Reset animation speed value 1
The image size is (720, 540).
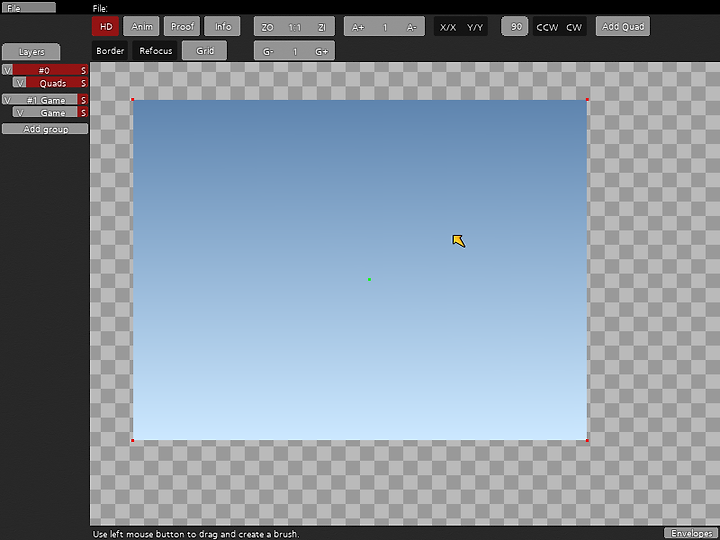pyautogui.click(x=384, y=27)
